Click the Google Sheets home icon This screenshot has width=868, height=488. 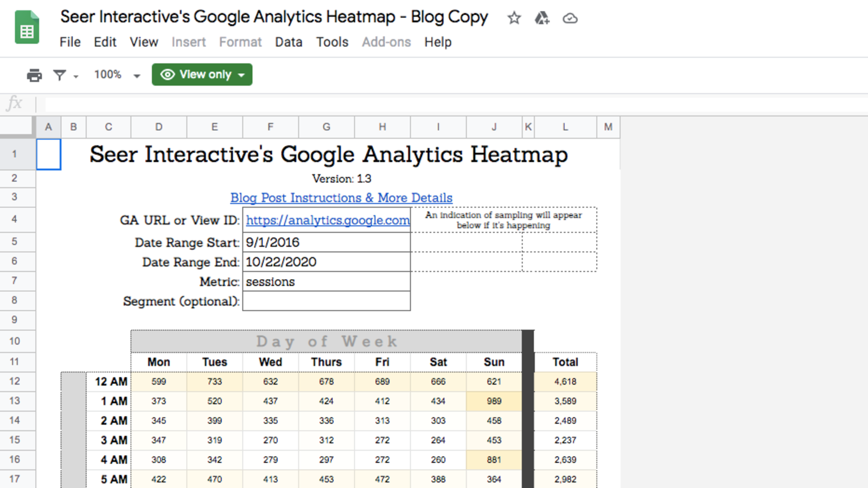(x=27, y=28)
